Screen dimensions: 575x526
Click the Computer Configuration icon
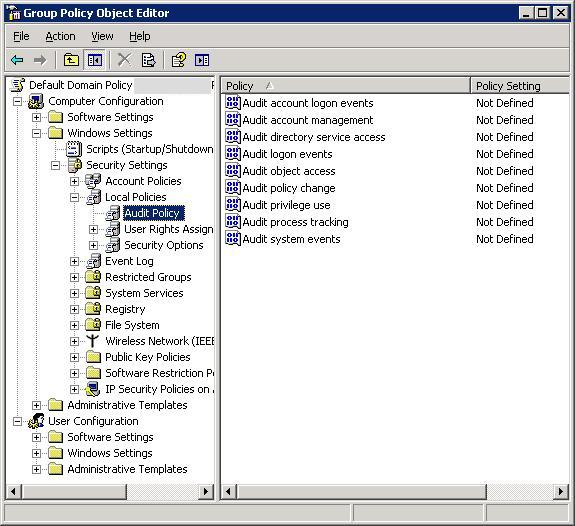pyautogui.click(x=36, y=101)
